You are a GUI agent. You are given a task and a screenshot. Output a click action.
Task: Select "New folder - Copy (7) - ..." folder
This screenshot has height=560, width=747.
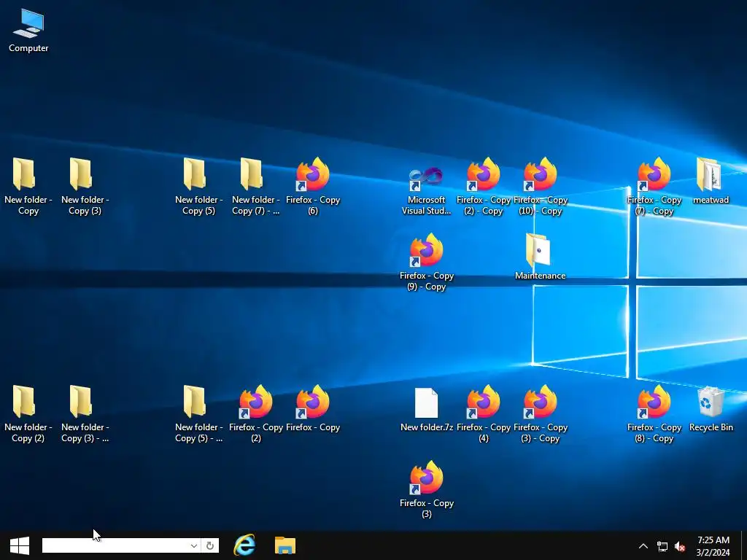click(255, 186)
